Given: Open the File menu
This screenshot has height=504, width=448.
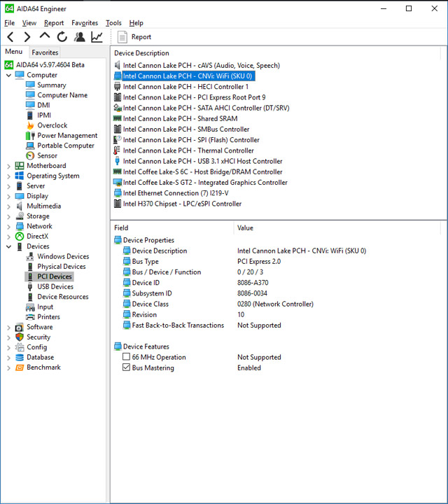Looking at the screenshot, I should click(9, 23).
